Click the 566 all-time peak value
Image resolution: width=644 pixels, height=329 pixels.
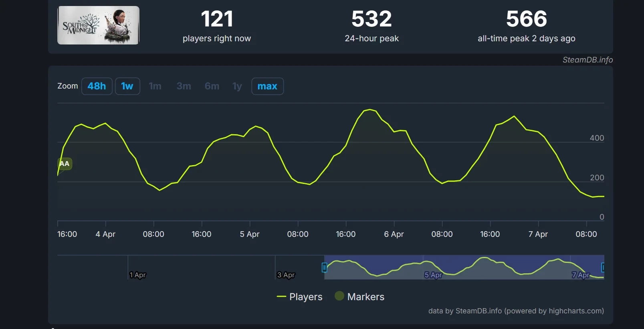click(x=526, y=19)
